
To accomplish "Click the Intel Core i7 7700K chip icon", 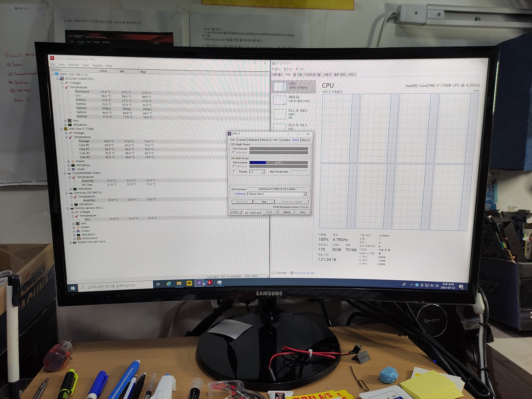I will [65, 129].
